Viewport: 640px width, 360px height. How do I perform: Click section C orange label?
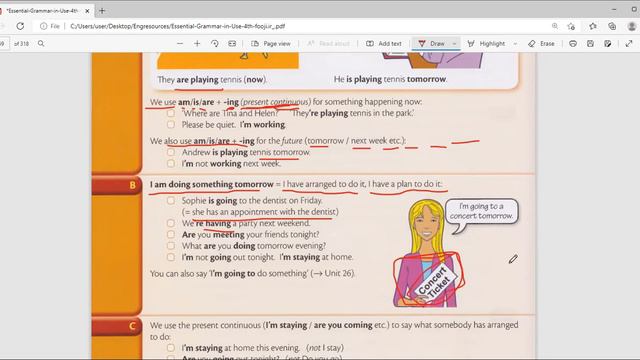(117, 326)
